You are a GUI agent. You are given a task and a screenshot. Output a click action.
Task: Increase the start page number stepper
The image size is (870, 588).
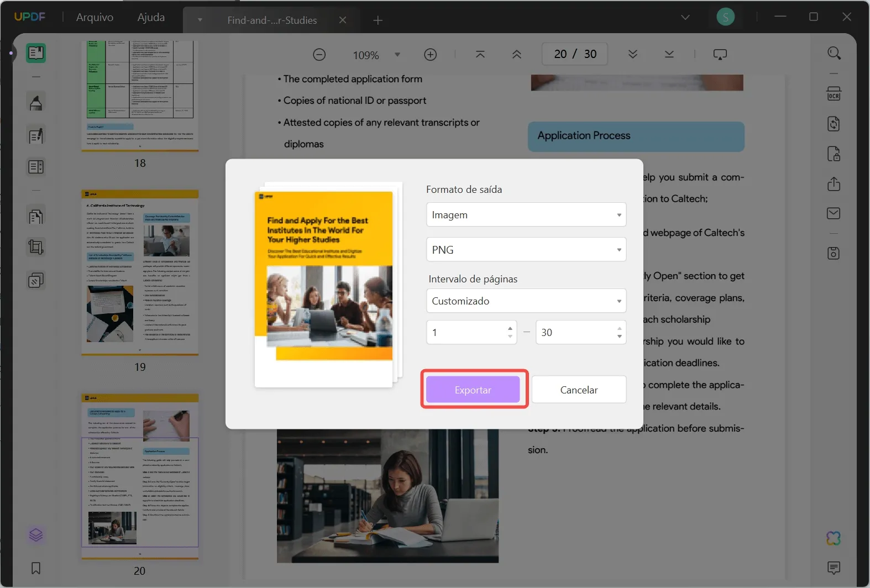click(510, 328)
